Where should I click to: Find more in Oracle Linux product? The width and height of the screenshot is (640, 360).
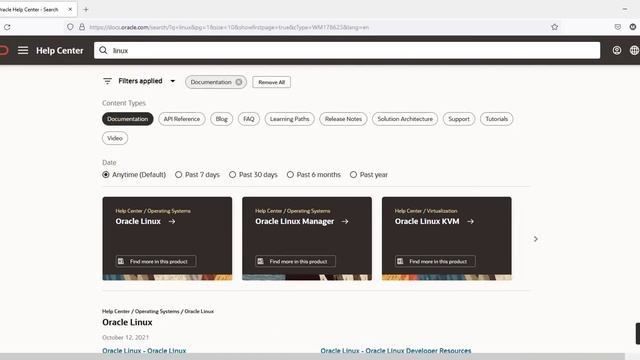click(156, 261)
